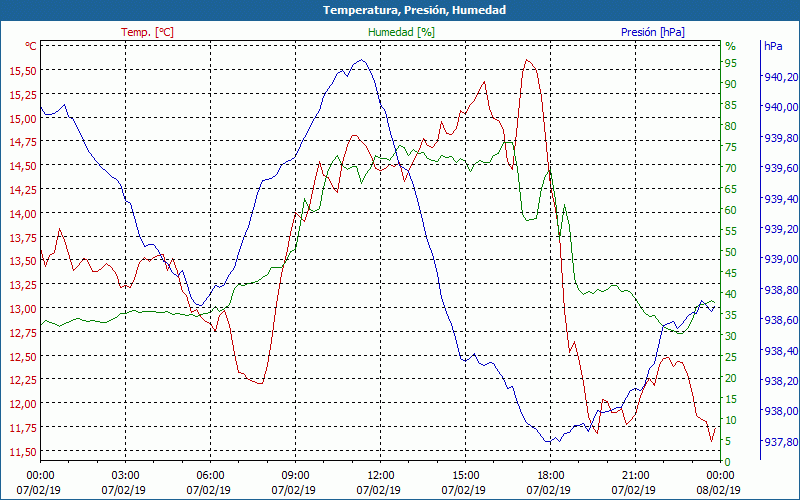800x500 pixels.
Task: Click the green 95 humidity tick
Action: tap(731, 63)
